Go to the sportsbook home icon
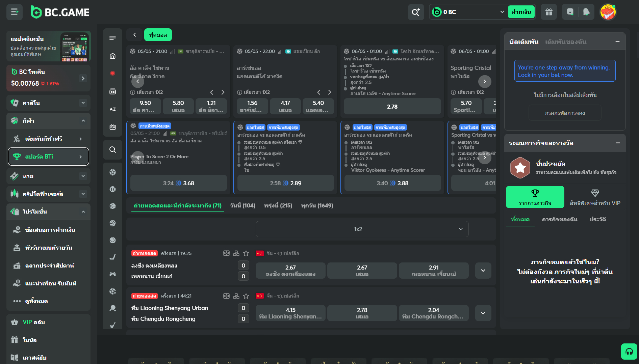639x364 pixels. [112, 56]
